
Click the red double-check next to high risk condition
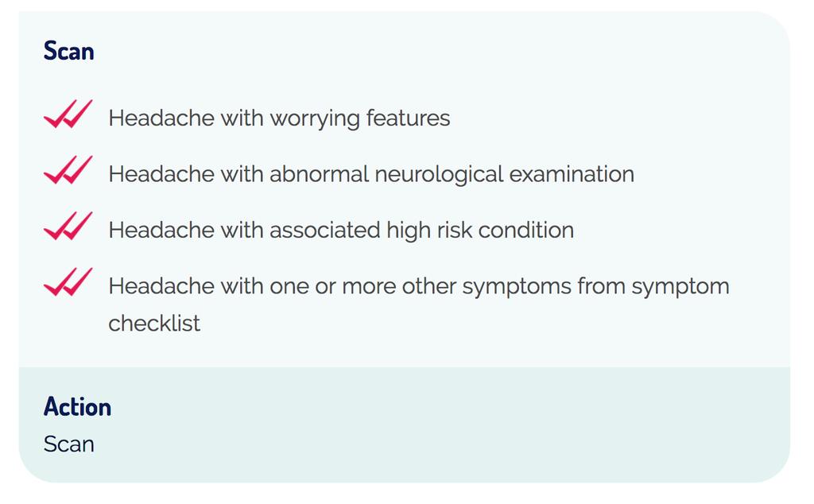pos(68,226)
